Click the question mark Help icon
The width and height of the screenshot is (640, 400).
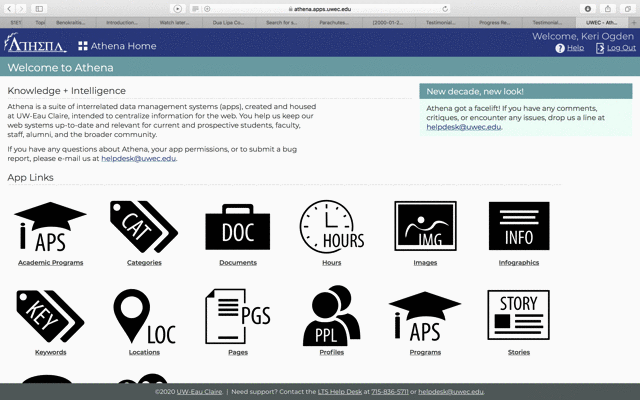click(x=560, y=48)
